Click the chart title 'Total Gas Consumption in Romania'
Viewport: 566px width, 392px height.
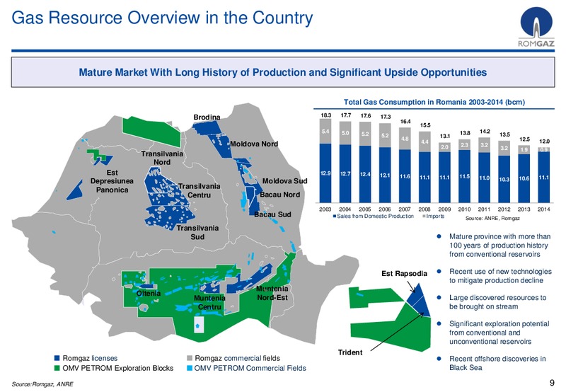pyautogui.click(x=434, y=102)
